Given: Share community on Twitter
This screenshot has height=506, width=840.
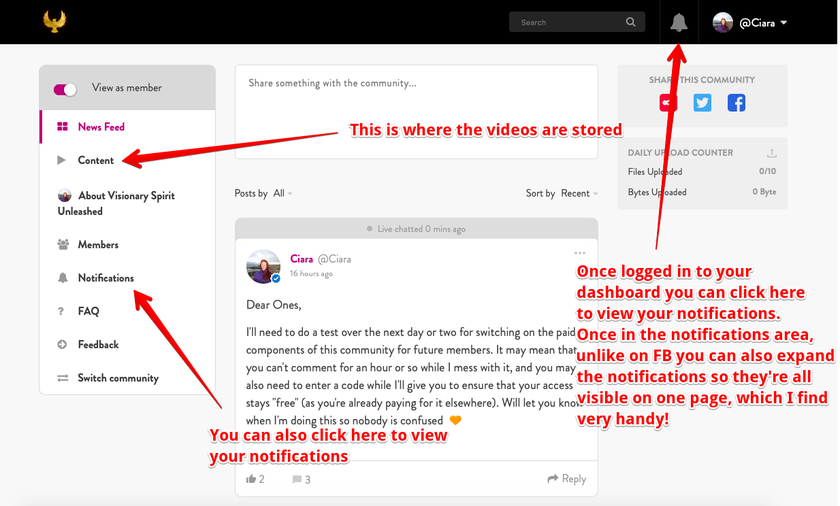Looking at the screenshot, I should pyautogui.click(x=702, y=102).
